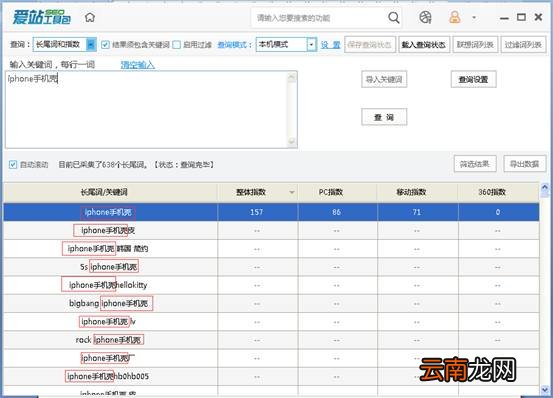Click the 整体指数 value 157
Image resolution: width=553 pixels, height=398 pixels.
[x=256, y=212]
